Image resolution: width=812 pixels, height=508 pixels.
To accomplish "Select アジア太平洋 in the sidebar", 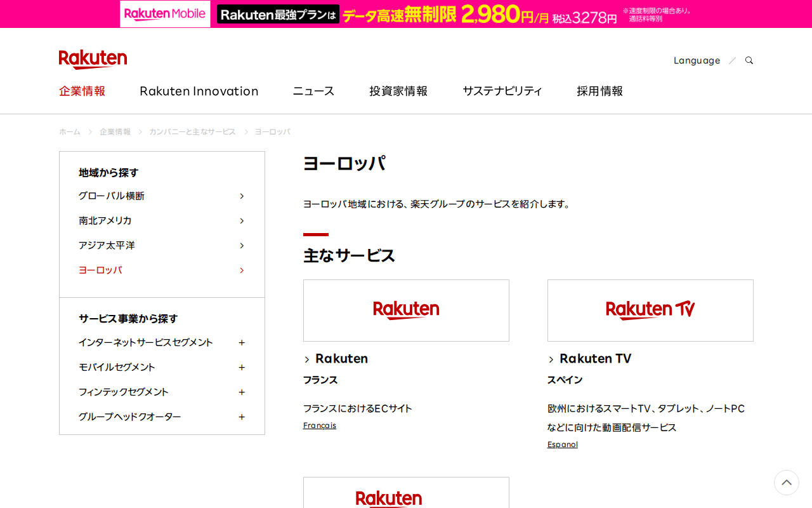I will (x=162, y=245).
